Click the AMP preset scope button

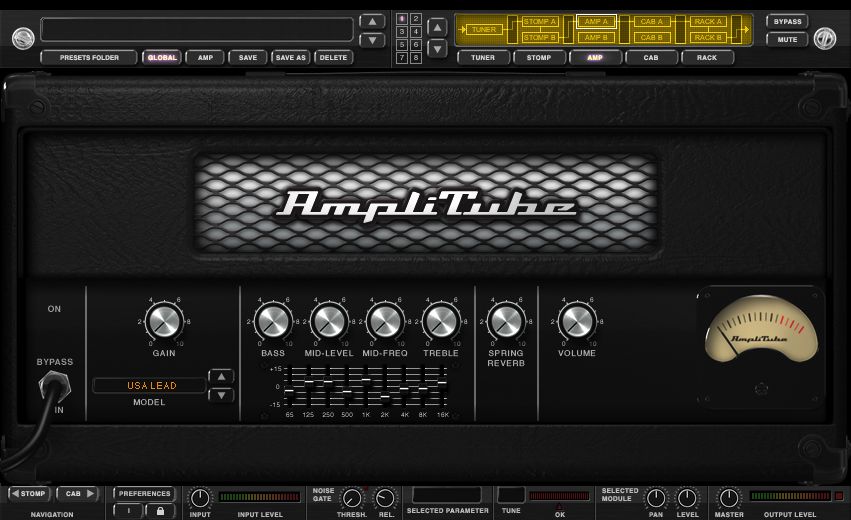(x=205, y=58)
